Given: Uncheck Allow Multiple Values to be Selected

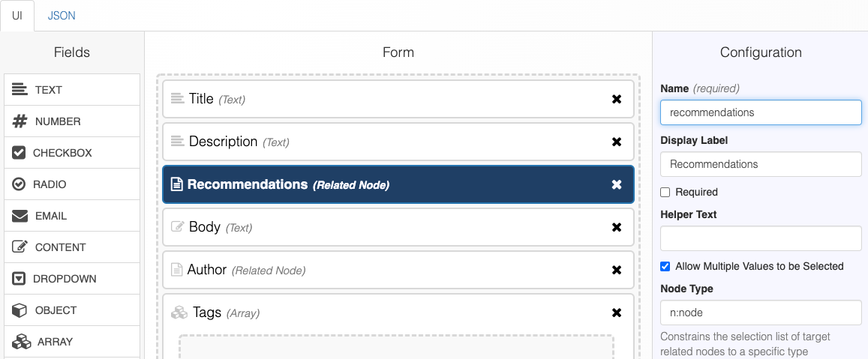Looking at the screenshot, I should (x=665, y=266).
